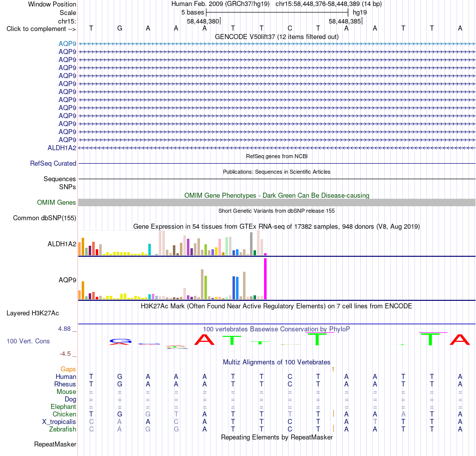
Task: Click the Gaps row label
Action: [68, 369]
